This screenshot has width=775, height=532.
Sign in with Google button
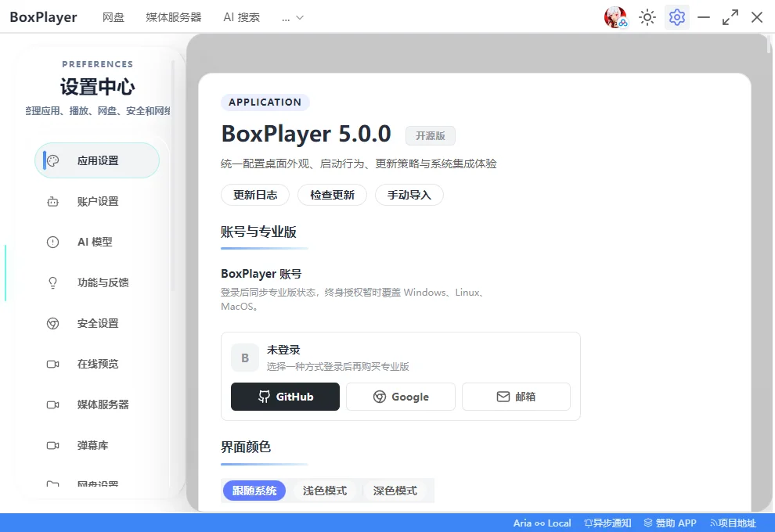click(x=401, y=397)
